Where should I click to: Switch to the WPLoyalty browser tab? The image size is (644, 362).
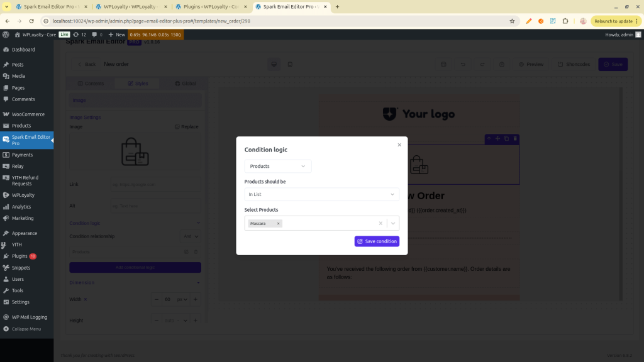131,6
